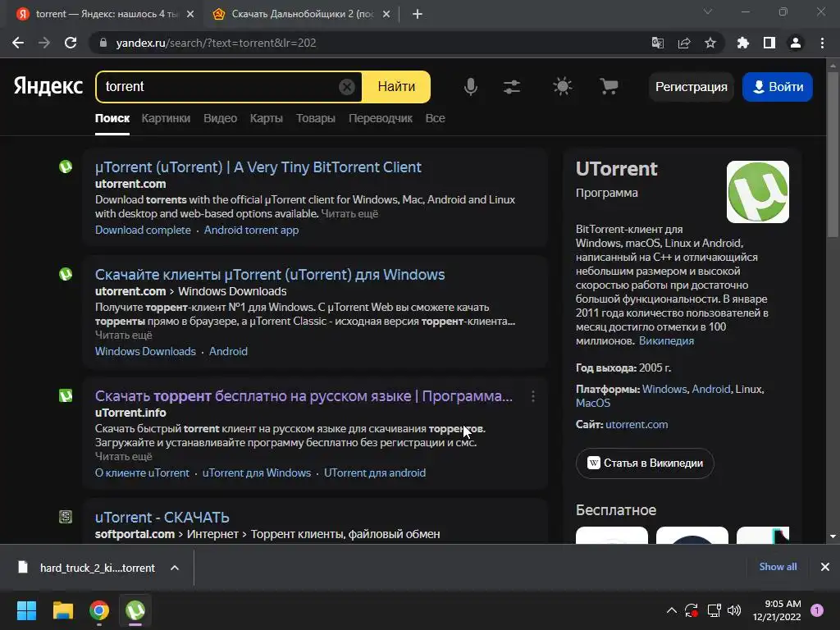
Task: Open the shopping cart icon
Action: tap(609, 86)
